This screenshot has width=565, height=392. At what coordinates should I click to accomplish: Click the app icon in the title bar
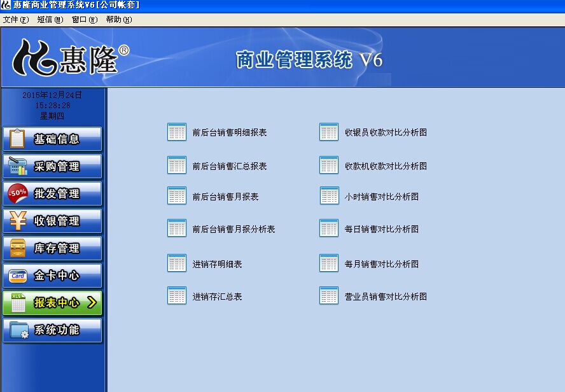click(5, 5)
